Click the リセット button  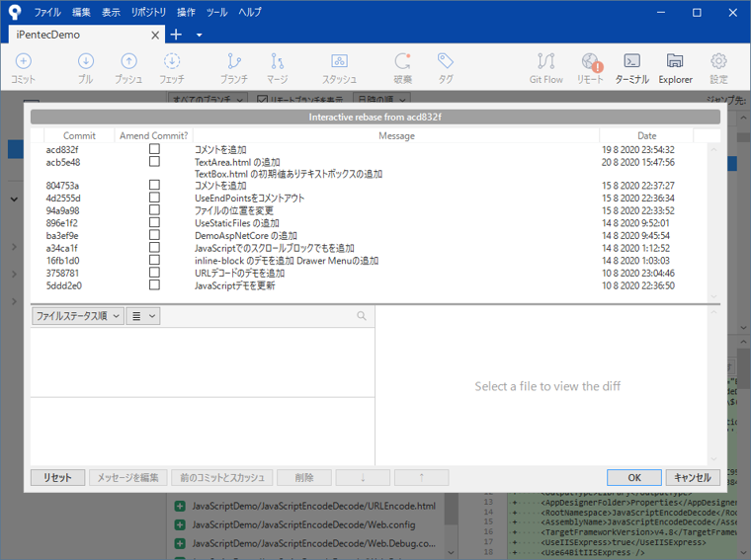pyautogui.click(x=57, y=478)
